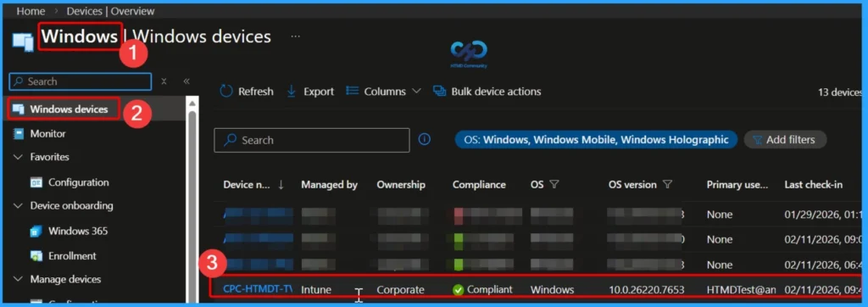Select Windows devices in sidebar

click(x=69, y=109)
